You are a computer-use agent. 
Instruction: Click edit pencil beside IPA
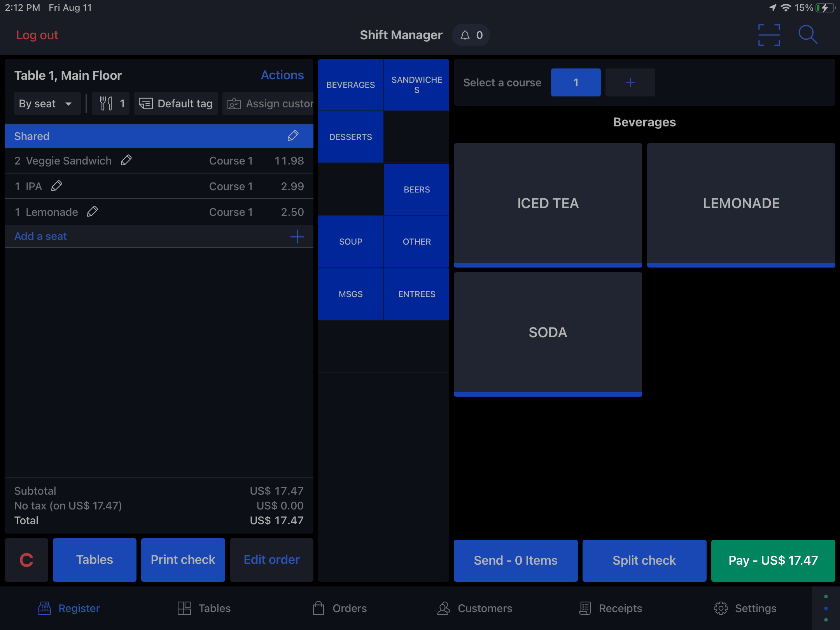(57, 186)
